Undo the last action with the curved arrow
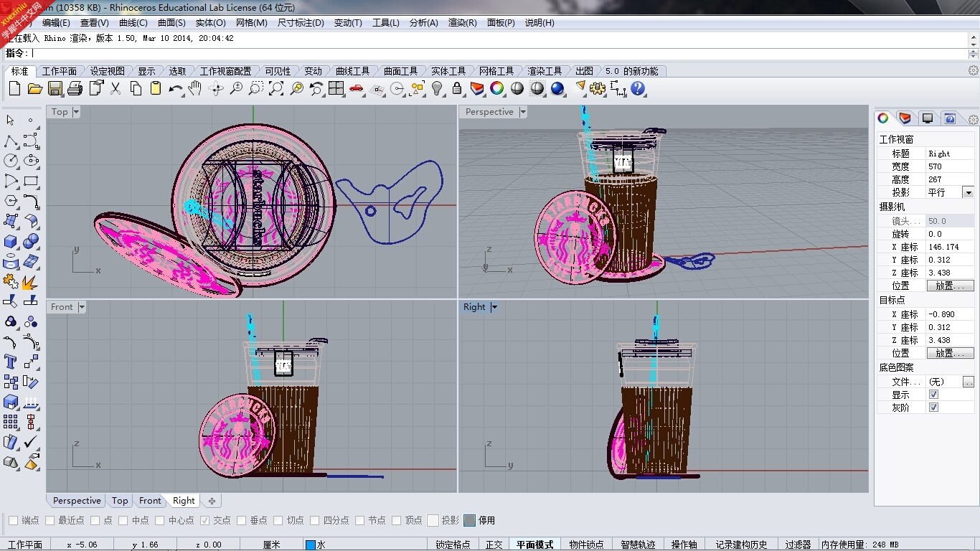Viewport: 980px width, 551px height. click(175, 88)
